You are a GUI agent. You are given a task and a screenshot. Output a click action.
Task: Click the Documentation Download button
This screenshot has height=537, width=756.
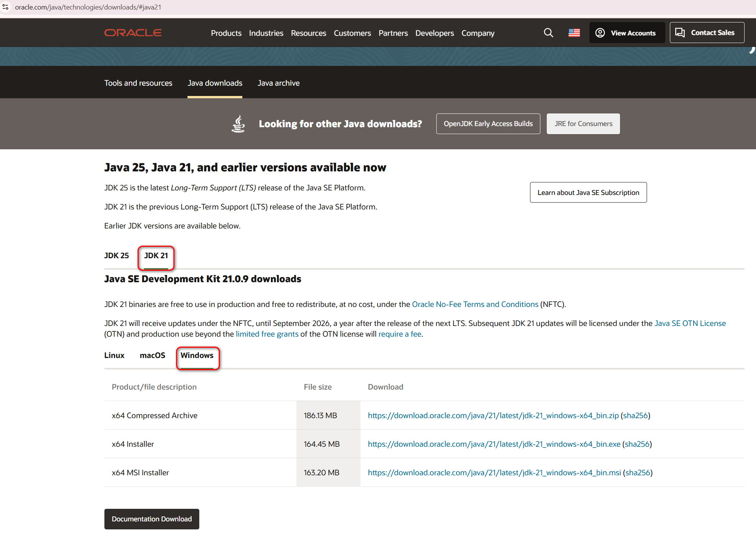(x=152, y=519)
